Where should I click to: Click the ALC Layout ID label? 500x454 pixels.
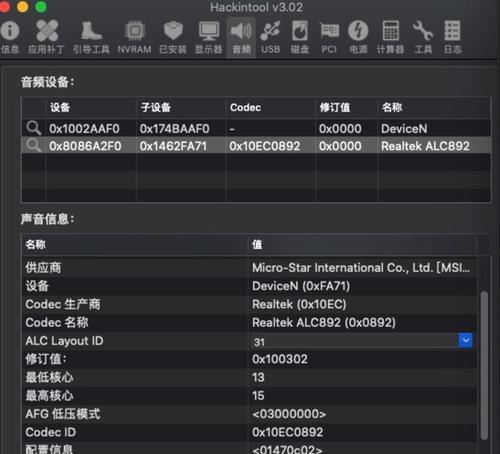64,341
